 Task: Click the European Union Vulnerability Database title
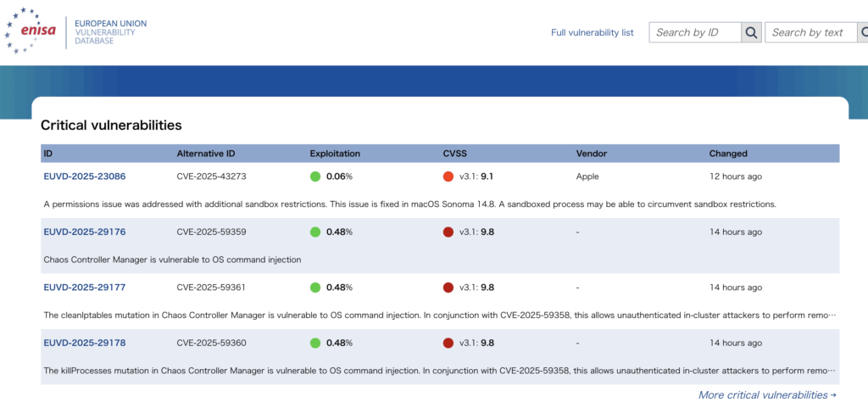[x=110, y=31]
